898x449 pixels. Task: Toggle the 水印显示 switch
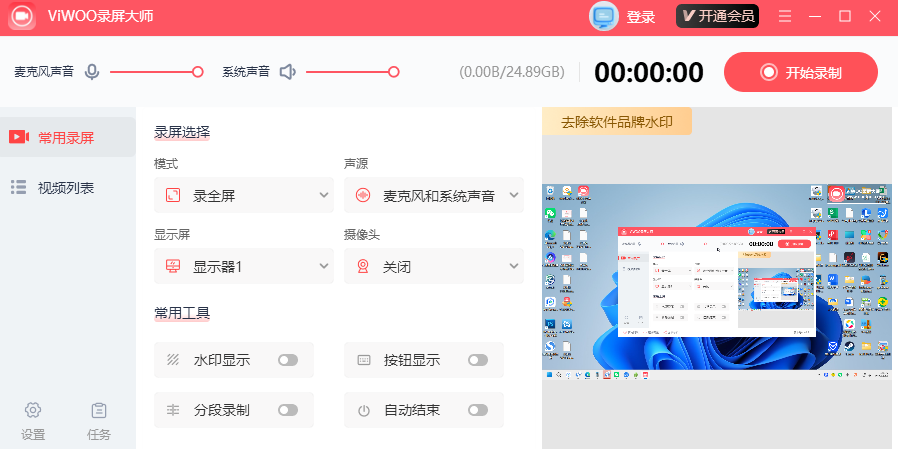(x=288, y=360)
